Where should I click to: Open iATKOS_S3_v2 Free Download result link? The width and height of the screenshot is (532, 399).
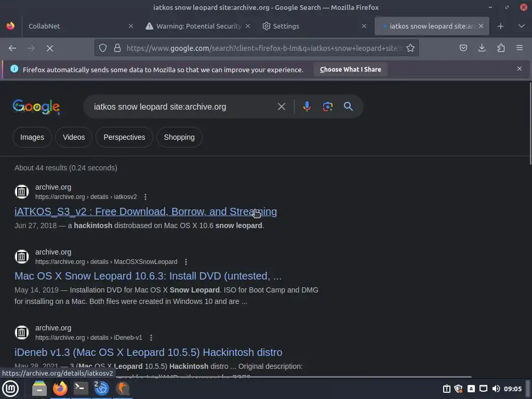[x=145, y=211]
